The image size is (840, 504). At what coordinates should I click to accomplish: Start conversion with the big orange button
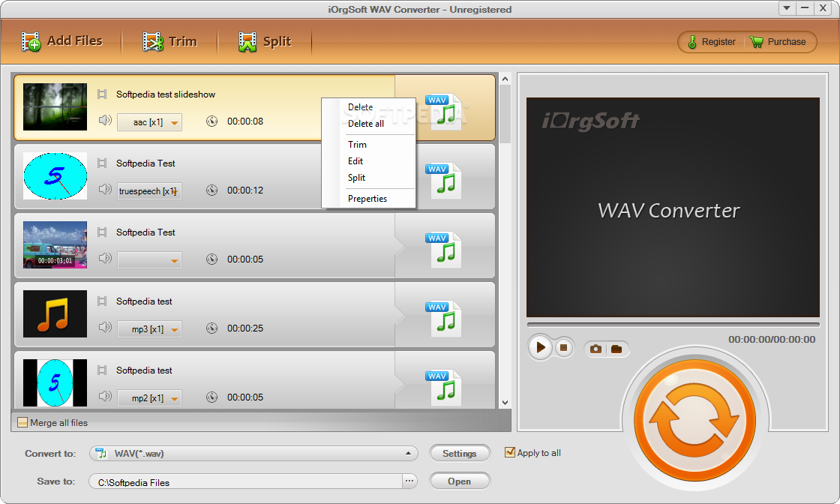[x=694, y=421]
